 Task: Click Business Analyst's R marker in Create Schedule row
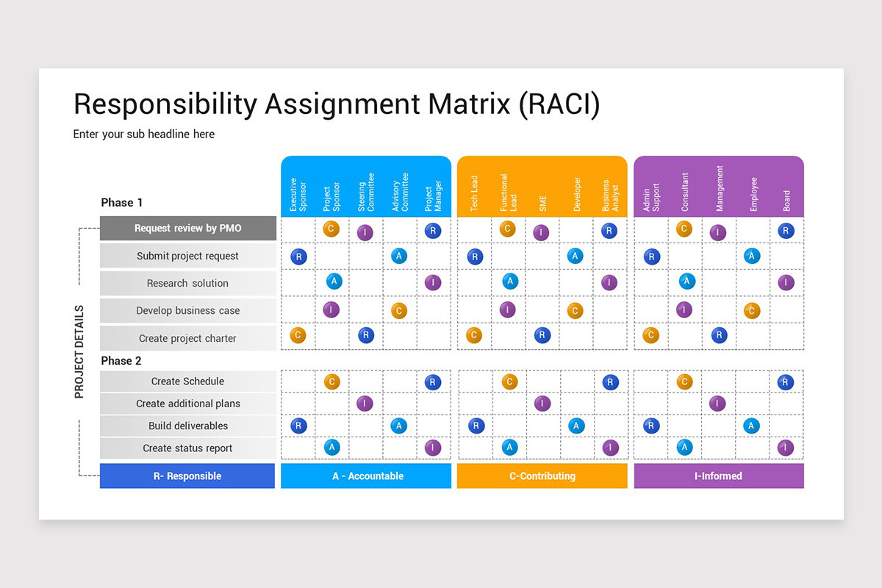[610, 381]
